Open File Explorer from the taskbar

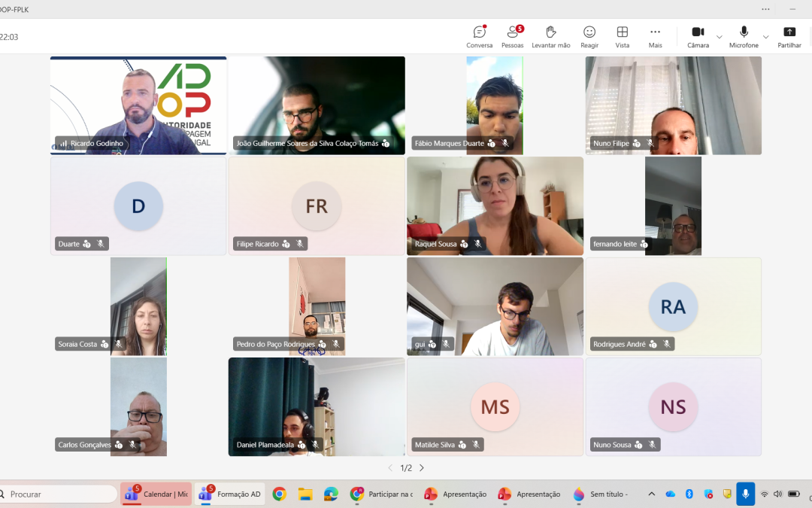tap(305, 494)
